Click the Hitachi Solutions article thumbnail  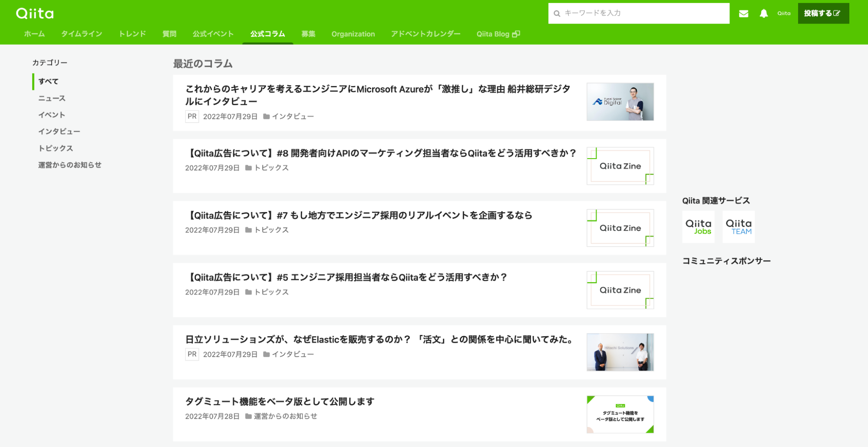pos(620,352)
